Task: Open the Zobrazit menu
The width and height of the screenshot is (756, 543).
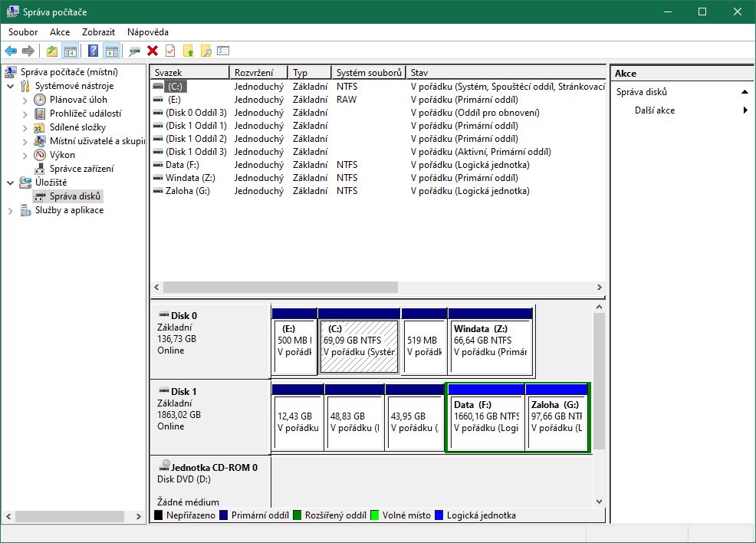Action: click(98, 32)
